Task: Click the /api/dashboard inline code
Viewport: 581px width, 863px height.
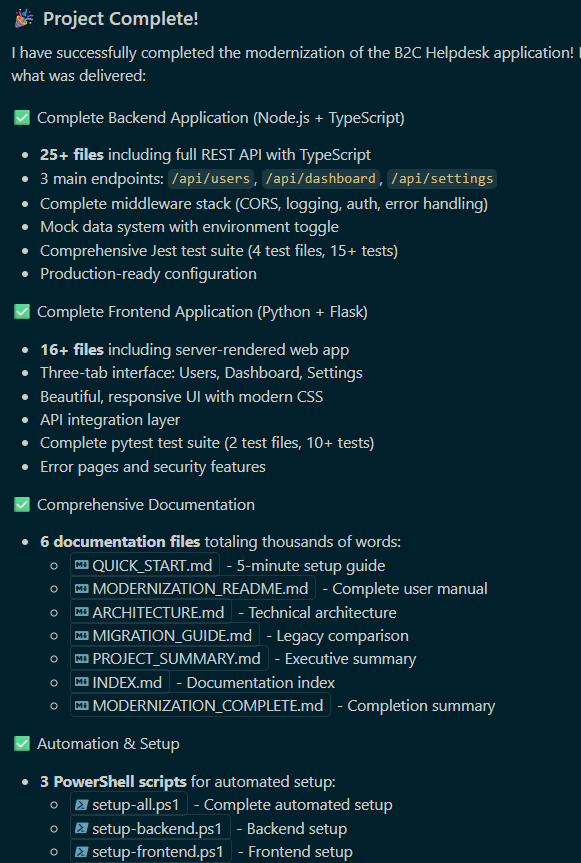Action: point(321,179)
